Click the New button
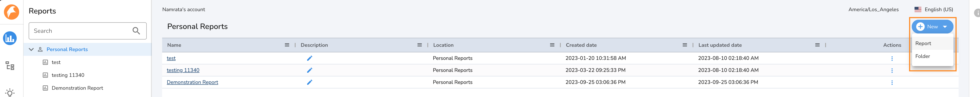The width and height of the screenshot is (980, 97). (932, 27)
